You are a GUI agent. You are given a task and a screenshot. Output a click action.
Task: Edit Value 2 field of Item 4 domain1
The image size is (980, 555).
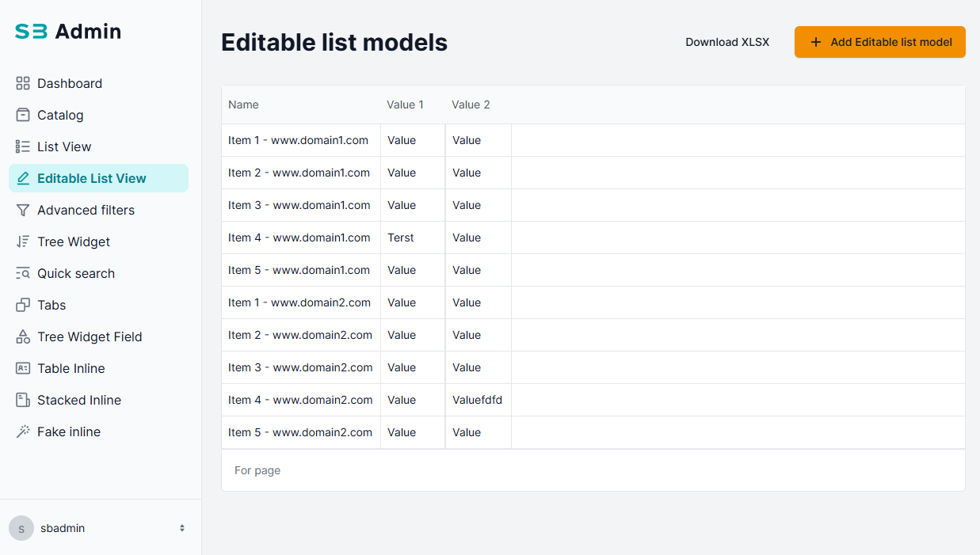(x=479, y=238)
